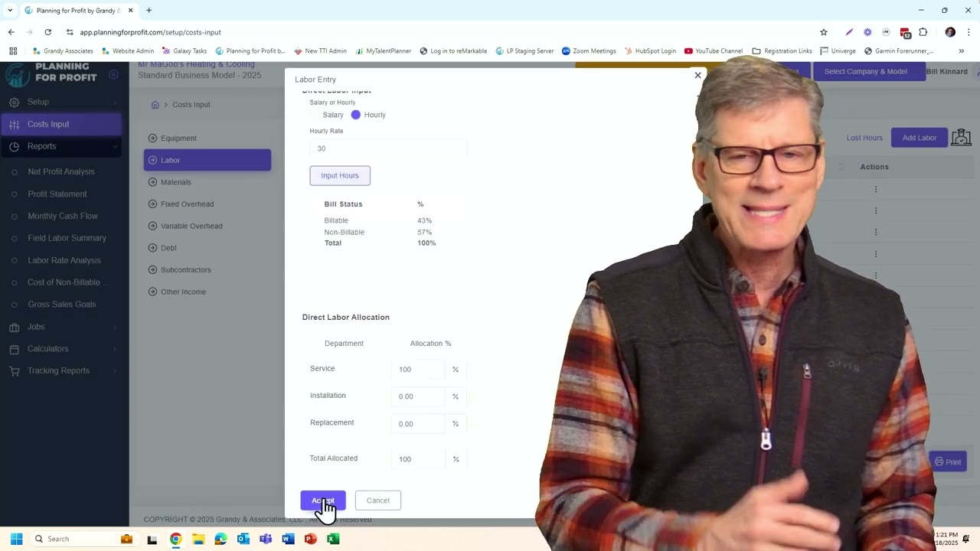This screenshot has height=551, width=980.
Task: Open the Fixed Overhead section
Action: coord(207,204)
